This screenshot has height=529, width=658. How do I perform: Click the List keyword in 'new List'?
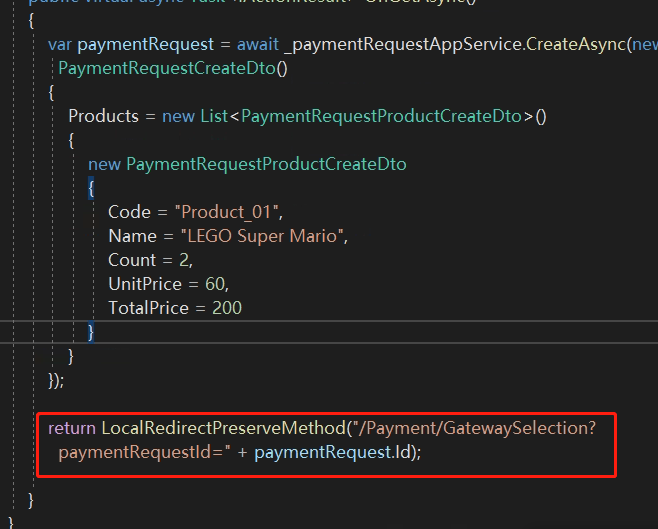(x=213, y=116)
